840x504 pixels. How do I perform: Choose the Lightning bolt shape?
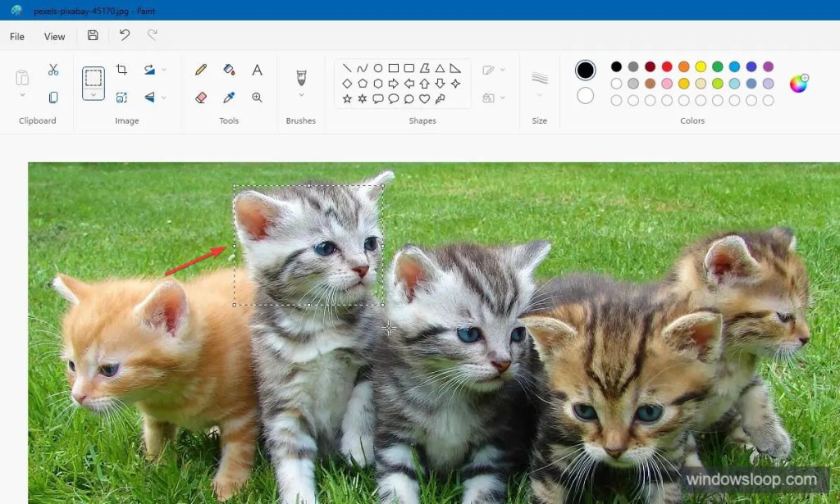pos(440,98)
